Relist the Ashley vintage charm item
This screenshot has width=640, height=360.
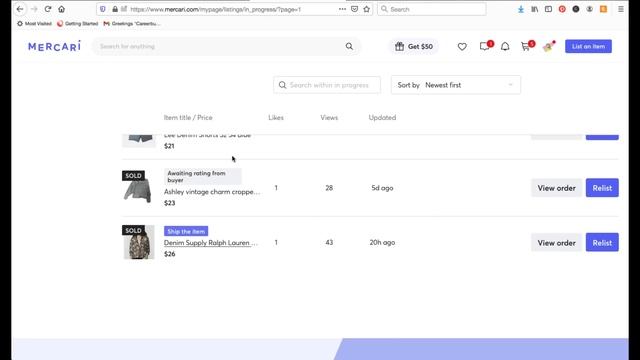[x=602, y=188]
